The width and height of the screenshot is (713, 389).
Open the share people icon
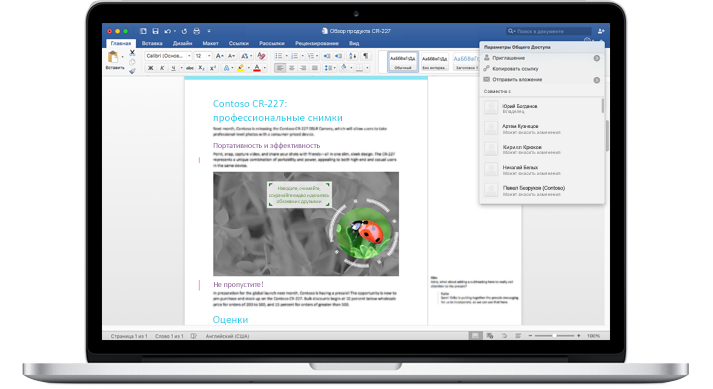point(601,31)
